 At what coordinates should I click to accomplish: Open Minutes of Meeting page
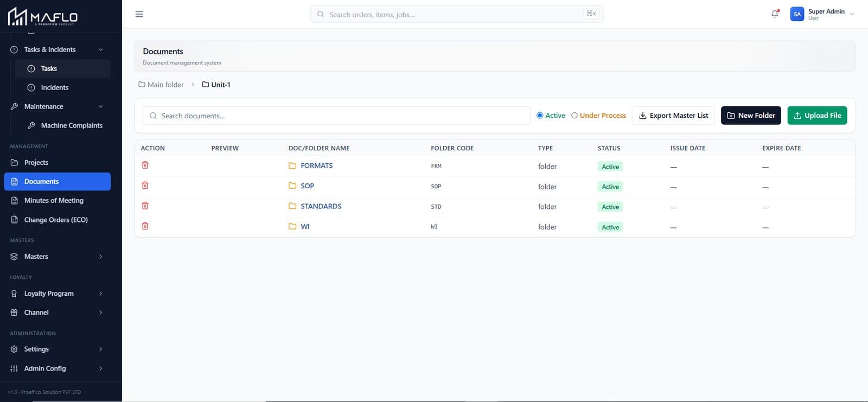point(57,200)
